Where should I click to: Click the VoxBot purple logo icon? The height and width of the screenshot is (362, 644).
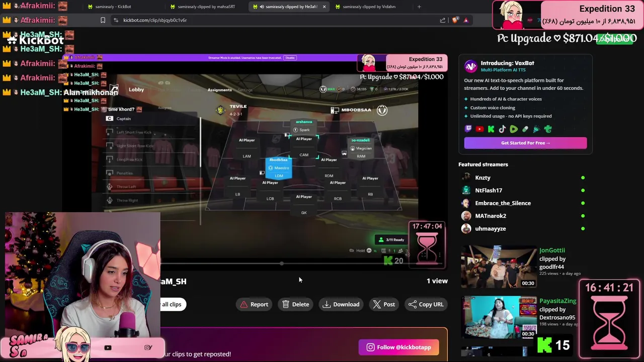pos(470,66)
